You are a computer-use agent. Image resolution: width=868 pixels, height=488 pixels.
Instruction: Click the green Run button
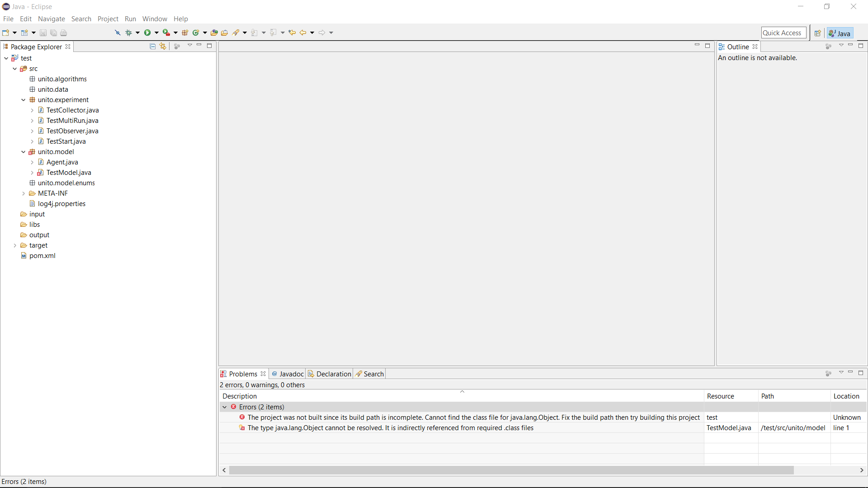[147, 33]
